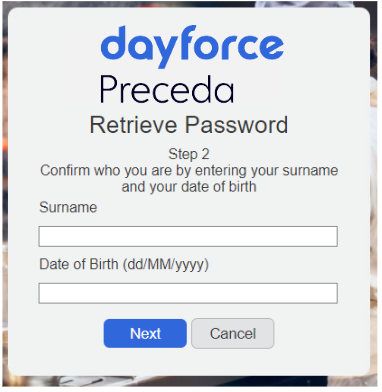Click the dayforce logo
This screenshot has width=382, height=392.
(192, 47)
